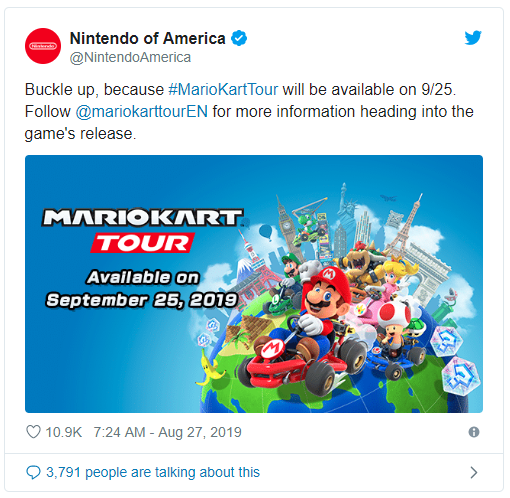This screenshot has width=510, height=498.
Task: Open the Mario Kart Tour promotional image
Action: [x=254, y=284]
